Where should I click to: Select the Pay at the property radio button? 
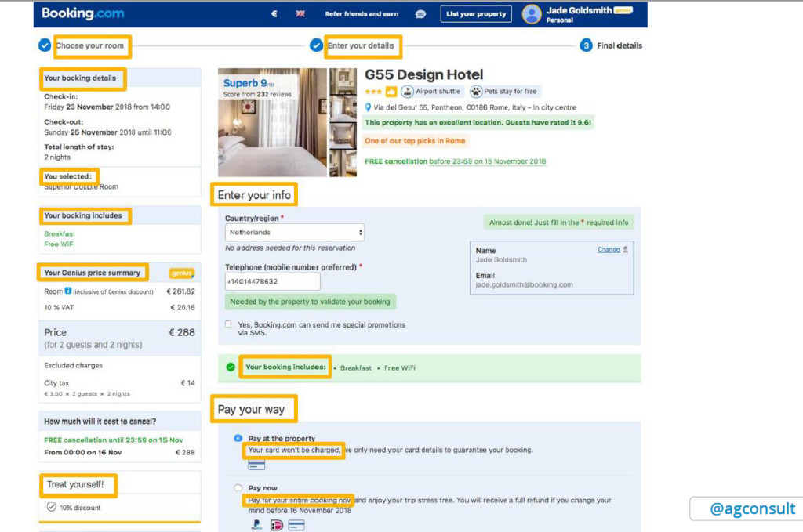pyautogui.click(x=238, y=438)
